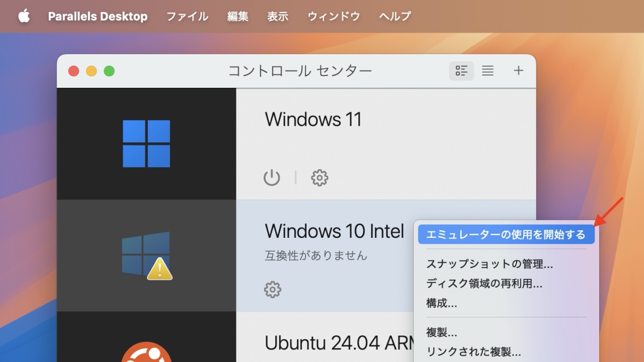The height and width of the screenshot is (362, 644).
Task: Select the Ubuntu thumbnail
Action: [146, 337]
